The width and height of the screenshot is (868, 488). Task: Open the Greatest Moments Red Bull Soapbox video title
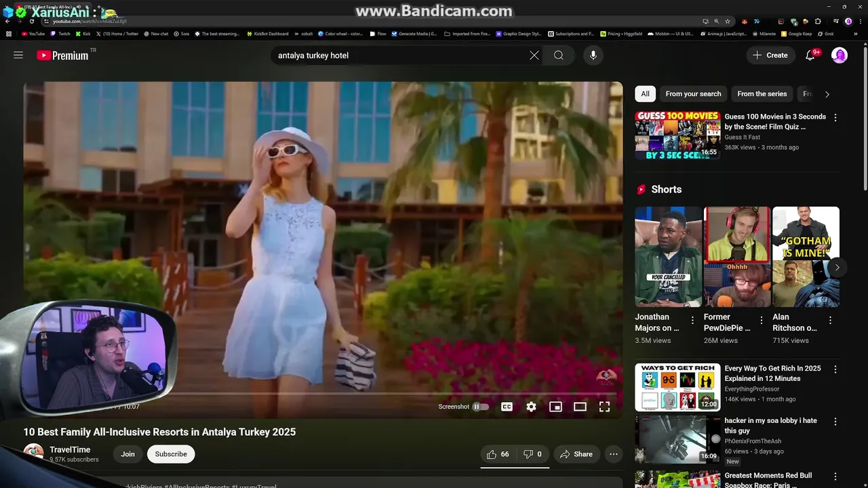tap(768, 481)
